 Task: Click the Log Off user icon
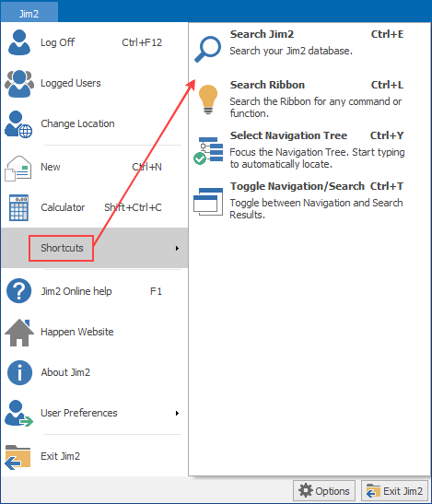click(19, 42)
